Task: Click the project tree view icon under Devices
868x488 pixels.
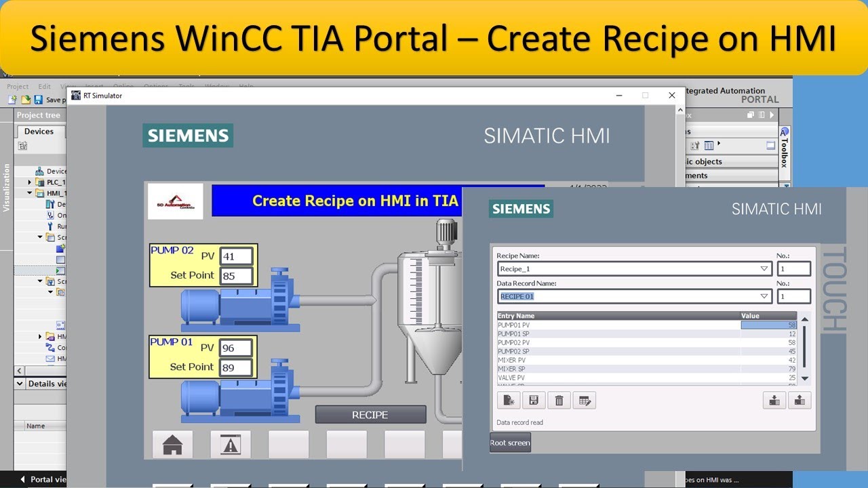Action: tap(22, 146)
